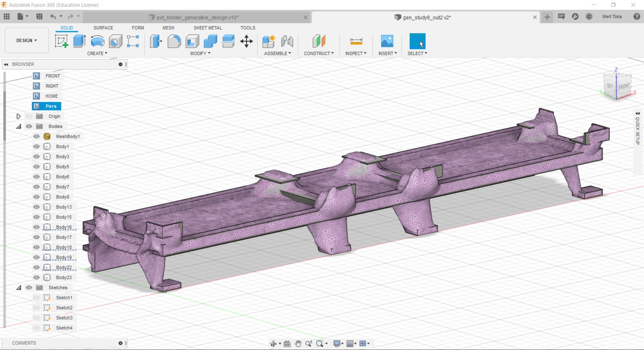Hide MeshBody1 using its eye icon
The width and height of the screenshot is (644, 350).
pos(37,136)
